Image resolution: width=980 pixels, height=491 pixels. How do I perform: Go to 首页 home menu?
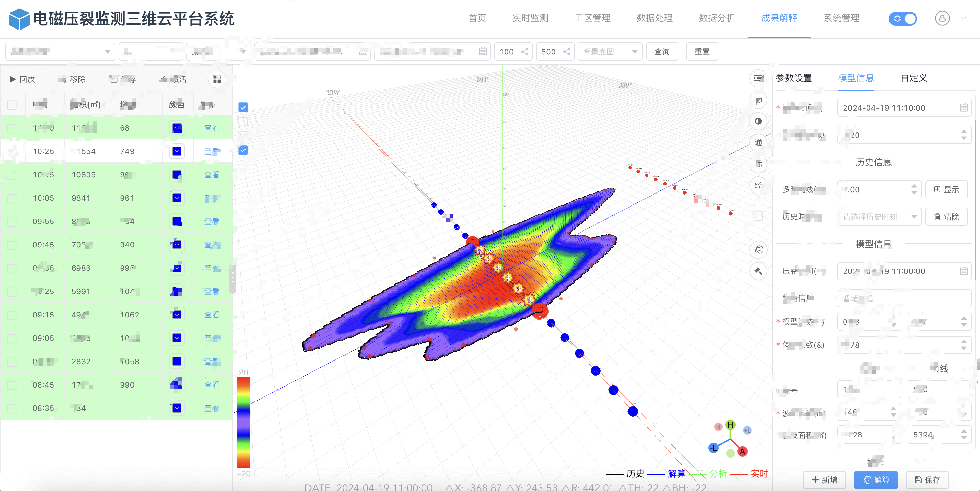[477, 18]
